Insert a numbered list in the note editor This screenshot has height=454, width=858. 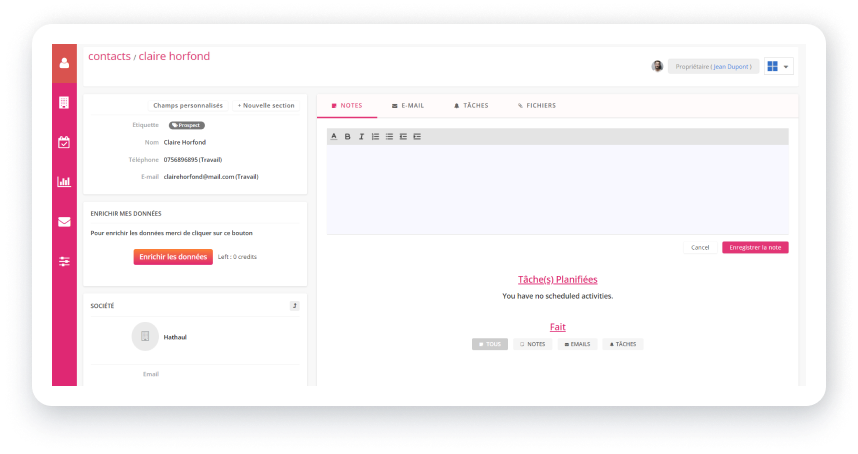375,136
